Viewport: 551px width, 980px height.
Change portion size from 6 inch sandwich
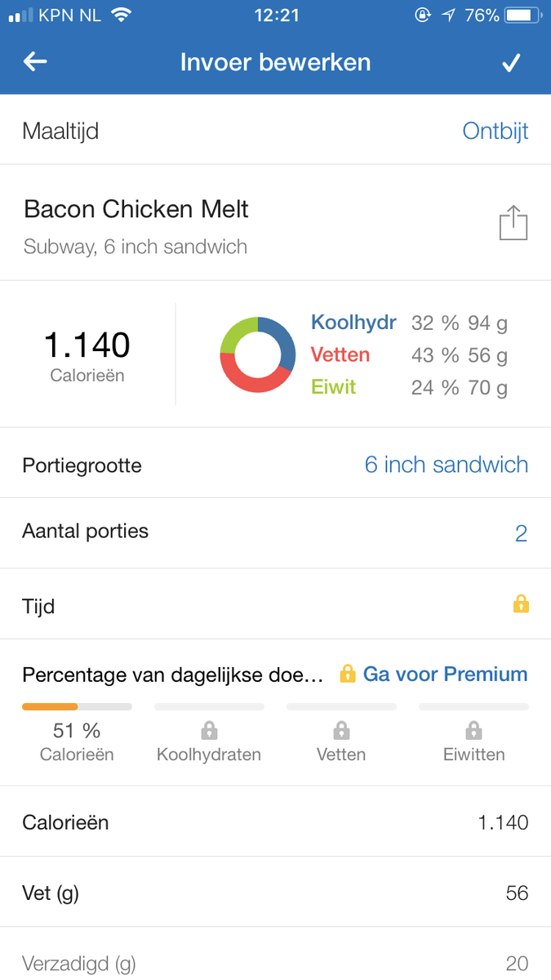pyautogui.click(x=446, y=465)
